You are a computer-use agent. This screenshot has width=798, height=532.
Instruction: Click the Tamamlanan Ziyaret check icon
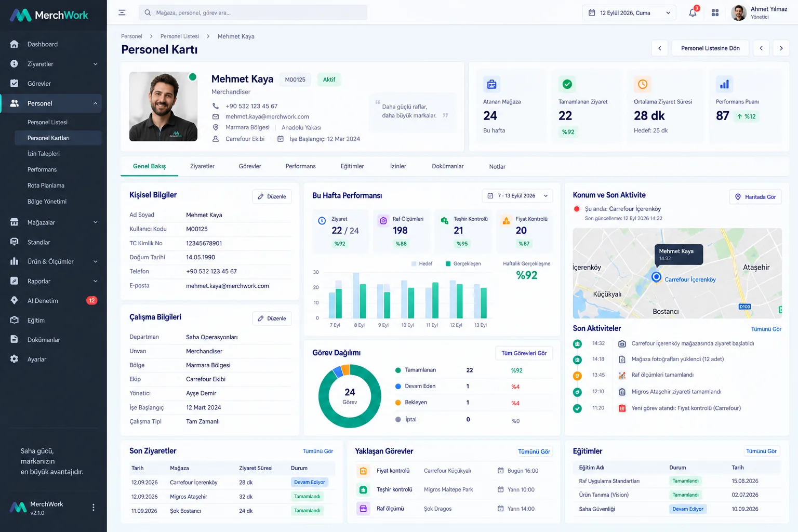[567, 84]
